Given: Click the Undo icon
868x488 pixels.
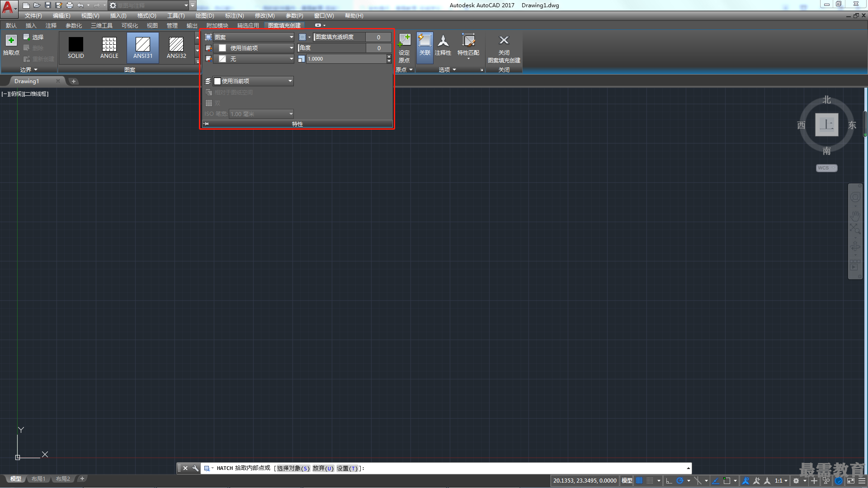Looking at the screenshot, I should click(80, 5).
